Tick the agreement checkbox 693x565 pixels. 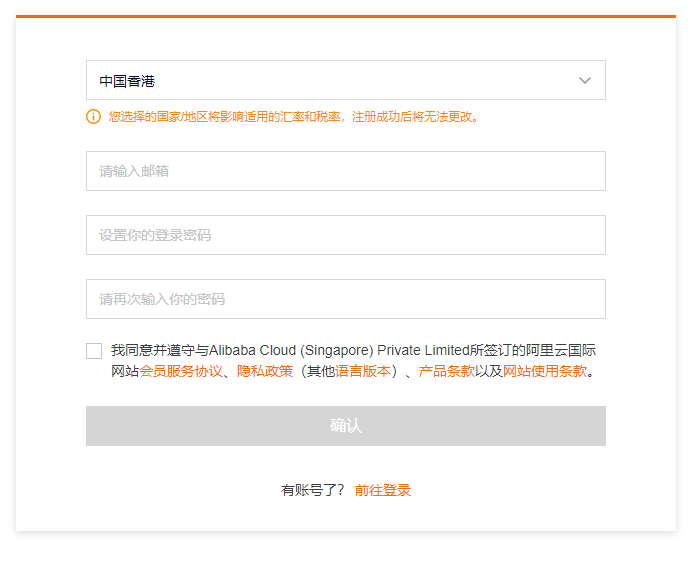point(94,351)
